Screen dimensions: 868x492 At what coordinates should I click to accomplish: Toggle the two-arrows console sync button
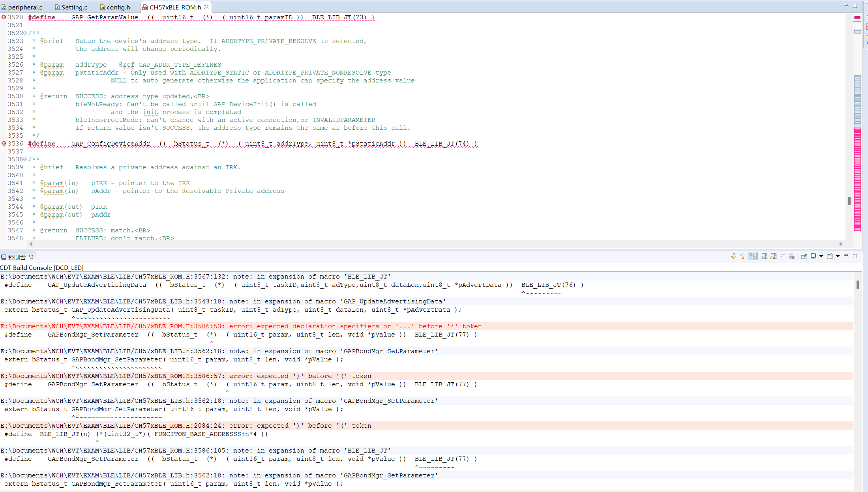pos(752,256)
